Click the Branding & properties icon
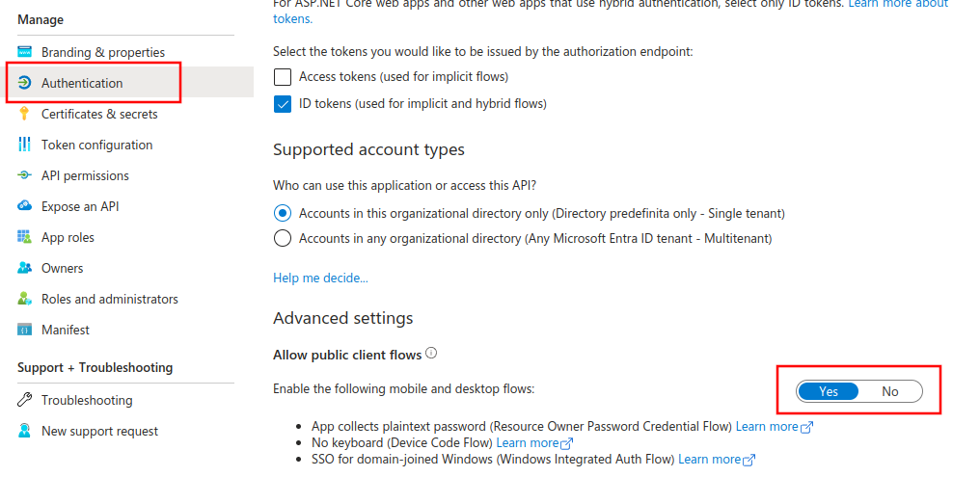The image size is (980, 477). coord(24,52)
